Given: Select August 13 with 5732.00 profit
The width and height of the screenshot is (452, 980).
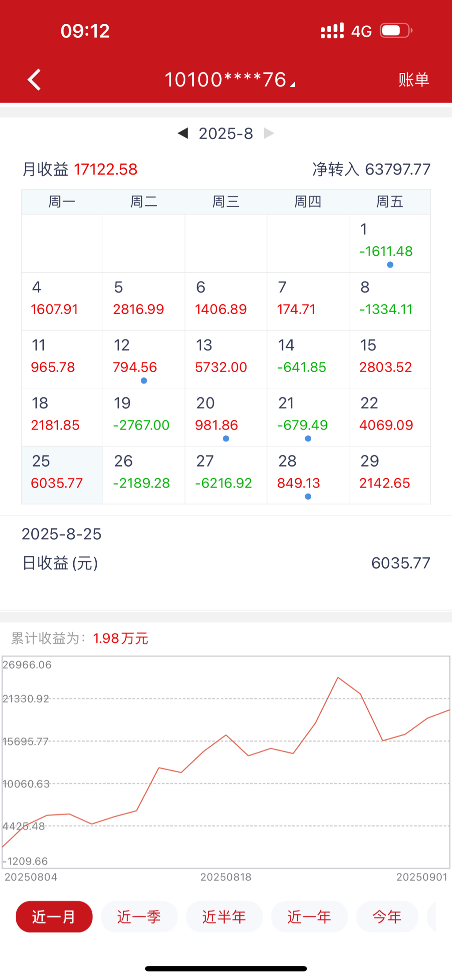Looking at the screenshot, I should click(x=226, y=359).
